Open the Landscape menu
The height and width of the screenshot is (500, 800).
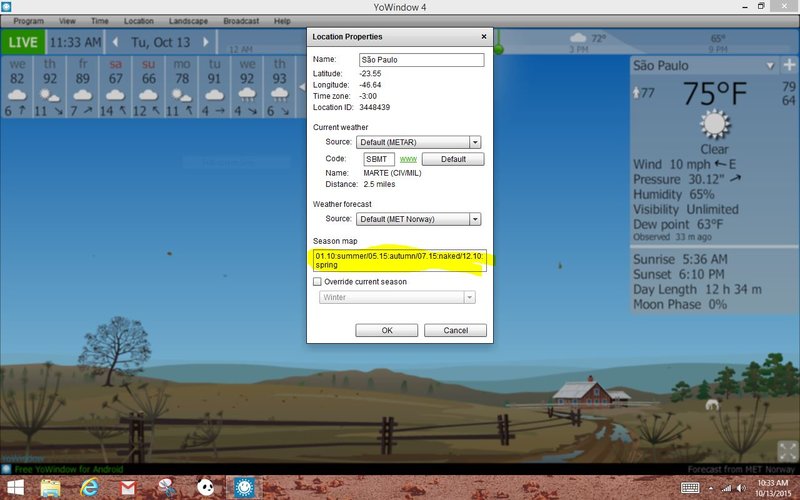[x=188, y=21]
